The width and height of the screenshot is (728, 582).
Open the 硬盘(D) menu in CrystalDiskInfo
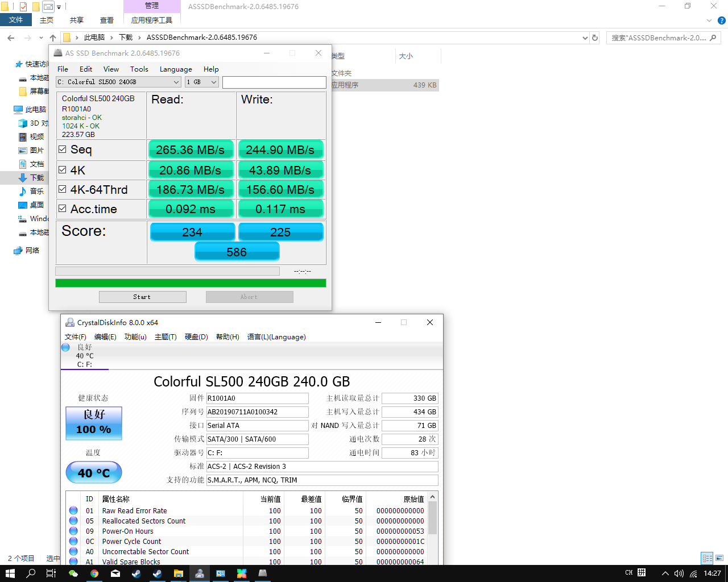(196, 337)
